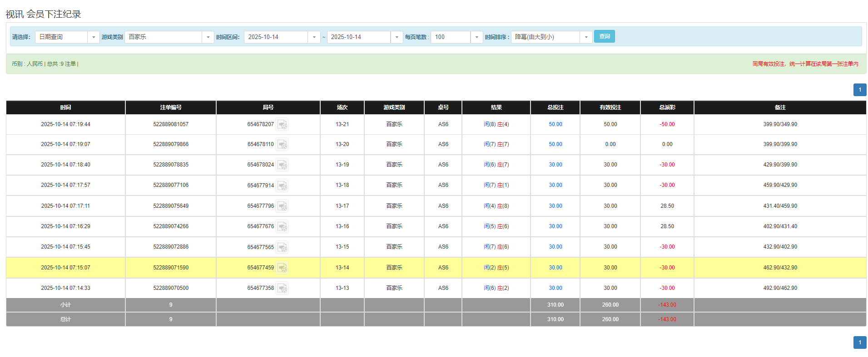Open replay icon for round 654678207
The image size is (868, 357).
coord(282,124)
